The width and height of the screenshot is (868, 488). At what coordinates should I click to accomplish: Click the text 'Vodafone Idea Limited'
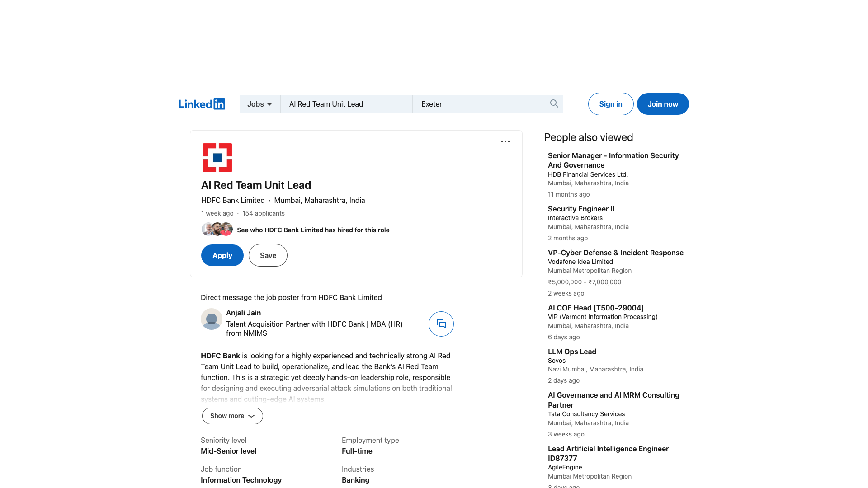tap(580, 262)
